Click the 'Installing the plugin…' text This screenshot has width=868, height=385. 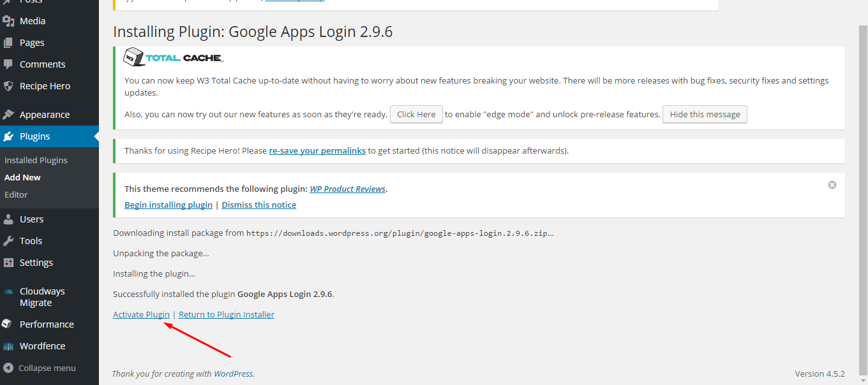(154, 274)
